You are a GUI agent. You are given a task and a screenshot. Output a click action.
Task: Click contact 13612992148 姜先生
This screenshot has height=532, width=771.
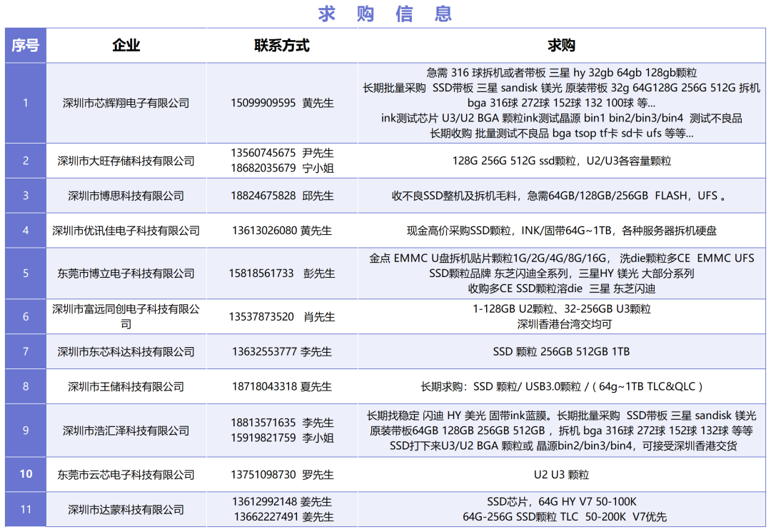pyautogui.click(x=282, y=502)
